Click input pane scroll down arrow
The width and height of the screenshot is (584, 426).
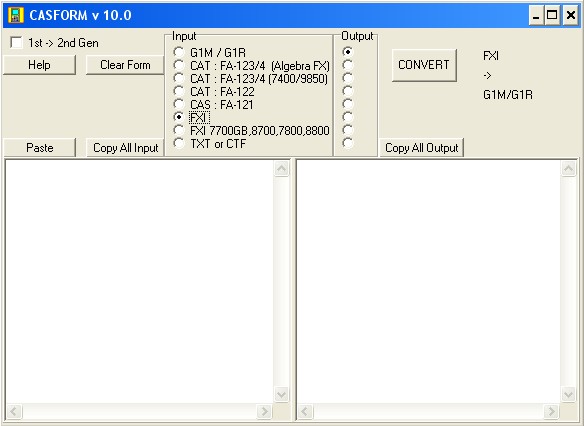click(282, 394)
